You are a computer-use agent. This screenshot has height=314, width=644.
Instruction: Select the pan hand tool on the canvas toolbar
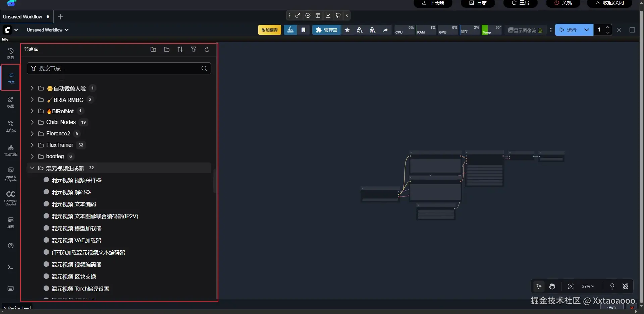552,287
